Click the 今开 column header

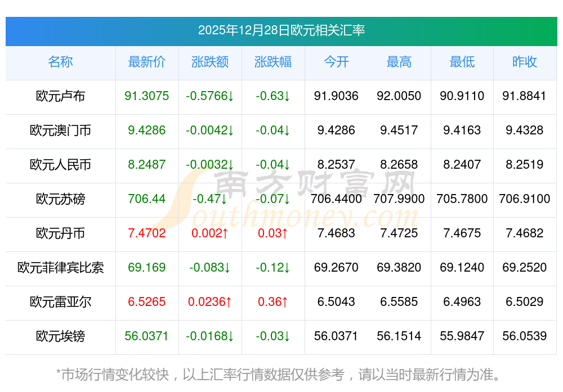[x=336, y=62]
